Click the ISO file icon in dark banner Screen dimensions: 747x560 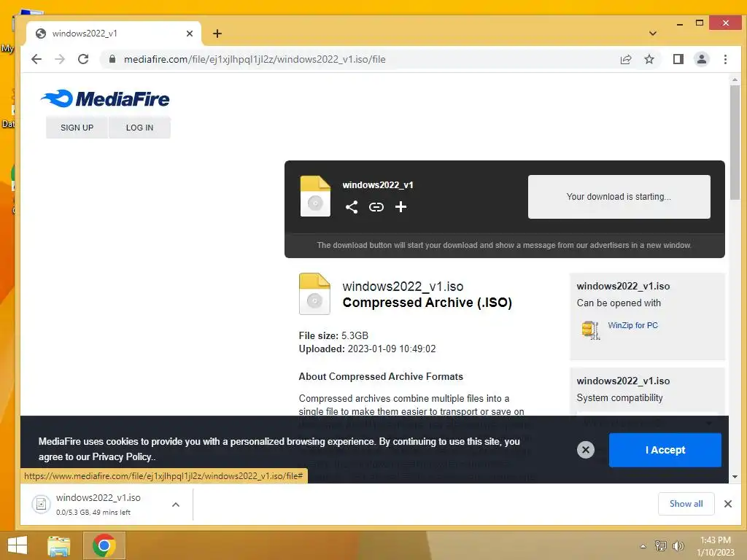315,196
